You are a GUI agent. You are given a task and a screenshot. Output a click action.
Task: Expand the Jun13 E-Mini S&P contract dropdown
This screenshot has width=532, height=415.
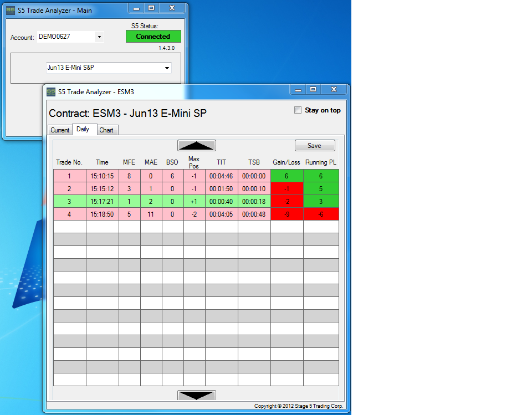point(167,68)
